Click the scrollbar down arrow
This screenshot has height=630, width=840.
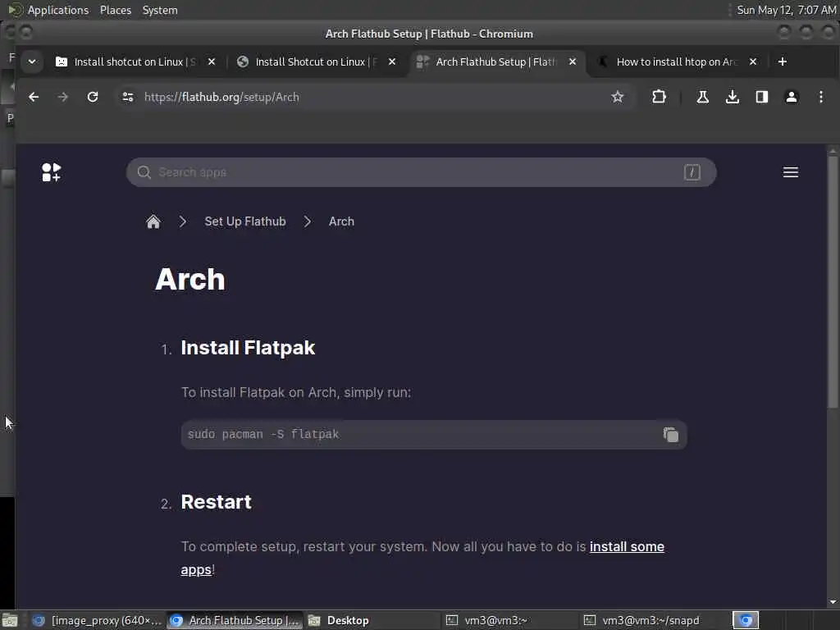pos(833,602)
